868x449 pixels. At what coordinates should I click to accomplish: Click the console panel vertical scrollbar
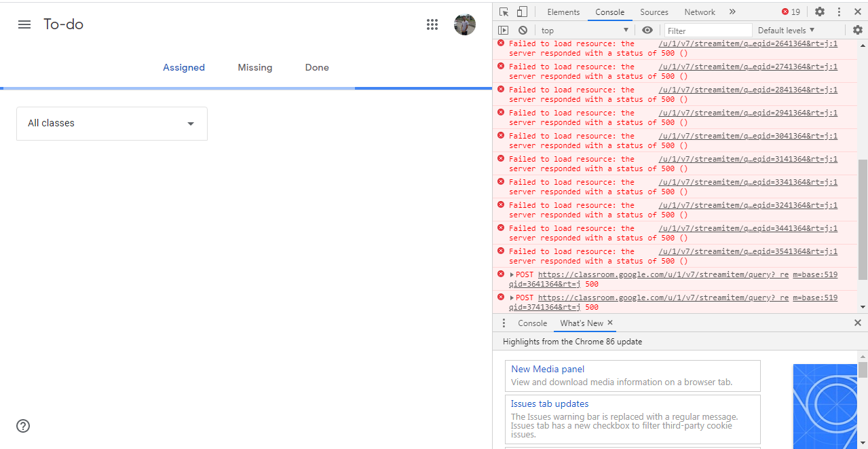863,220
